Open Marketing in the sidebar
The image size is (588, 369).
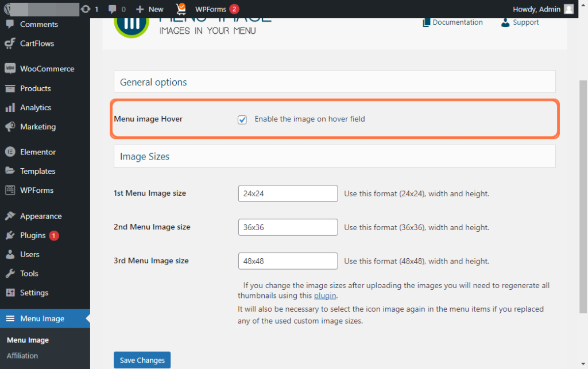pos(38,127)
